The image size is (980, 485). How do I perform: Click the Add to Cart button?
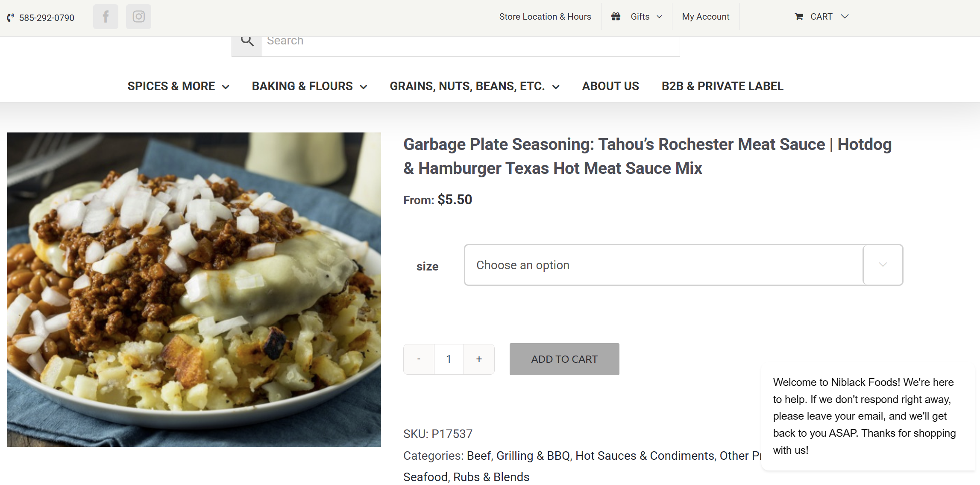tap(564, 359)
